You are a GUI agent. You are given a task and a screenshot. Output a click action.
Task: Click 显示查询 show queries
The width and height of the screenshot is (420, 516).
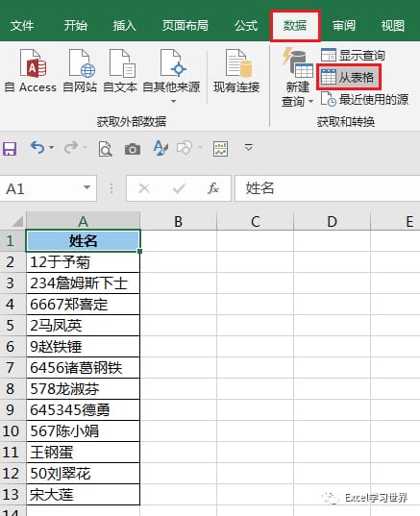tap(353, 55)
